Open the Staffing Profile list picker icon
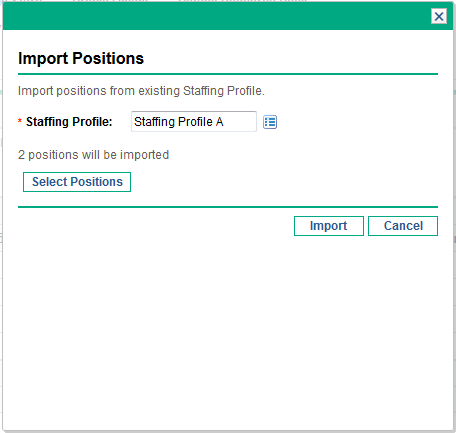The image size is (456, 433). (270, 122)
